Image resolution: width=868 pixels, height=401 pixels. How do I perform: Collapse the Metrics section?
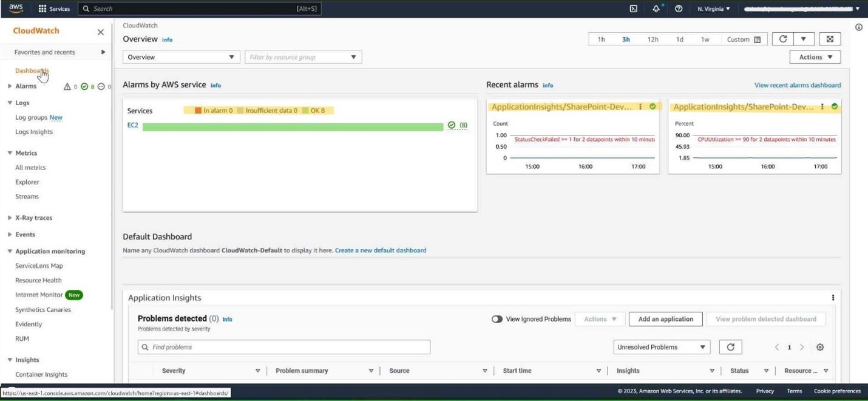[x=10, y=153]
